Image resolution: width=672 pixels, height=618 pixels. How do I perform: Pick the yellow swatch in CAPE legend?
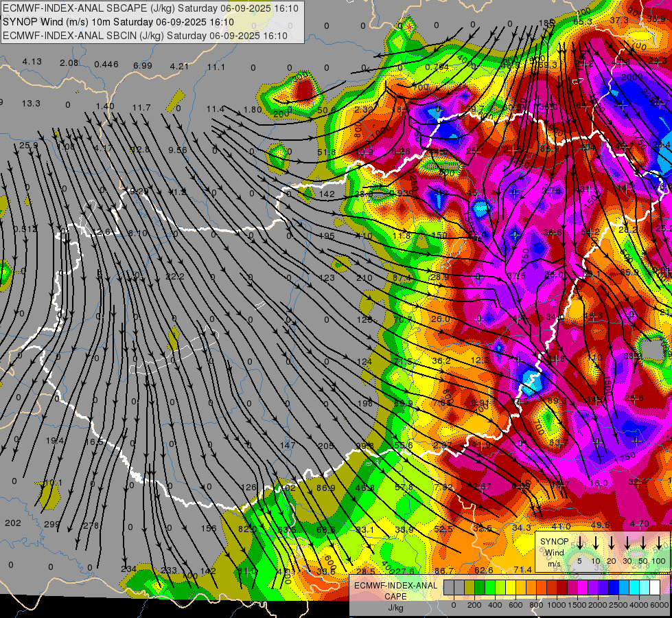click(x=511, y=588)
